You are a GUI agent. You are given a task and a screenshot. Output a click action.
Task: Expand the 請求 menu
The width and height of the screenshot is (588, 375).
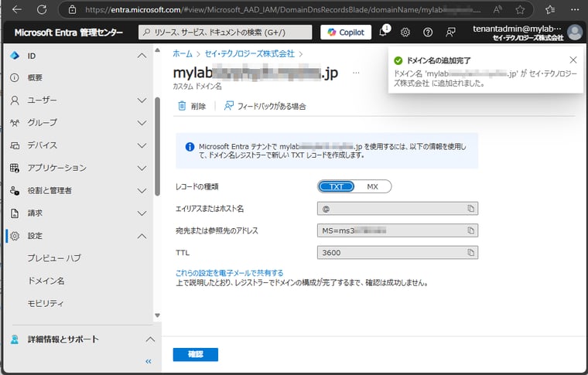coord(142,213)
